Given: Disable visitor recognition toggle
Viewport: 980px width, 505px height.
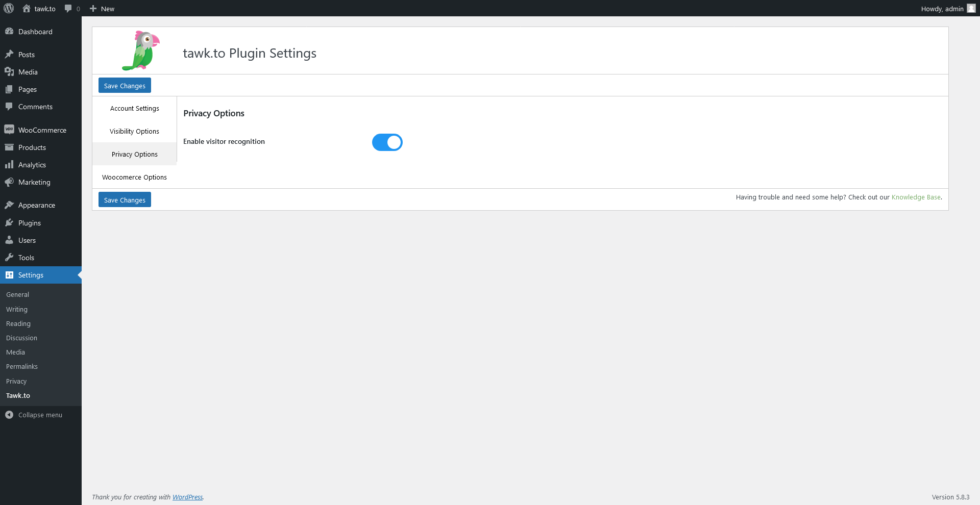Looking at the screenshot, I should [x=387, y=142].
